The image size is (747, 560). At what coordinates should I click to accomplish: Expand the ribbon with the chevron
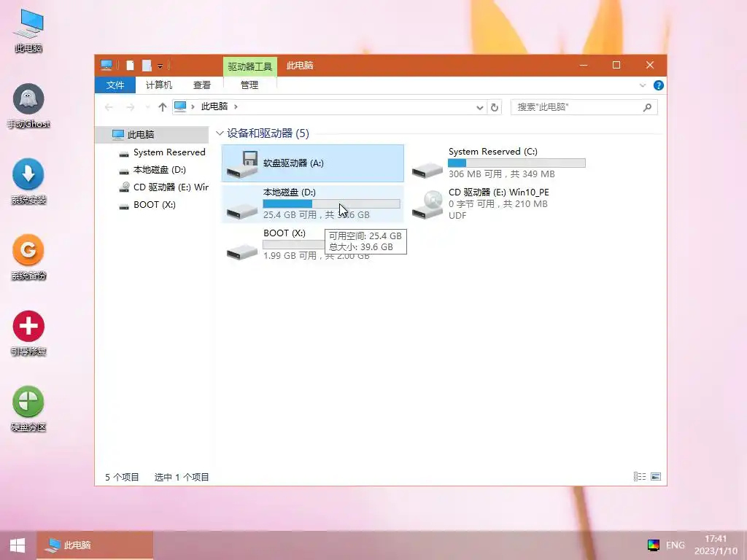coord(642,85)
